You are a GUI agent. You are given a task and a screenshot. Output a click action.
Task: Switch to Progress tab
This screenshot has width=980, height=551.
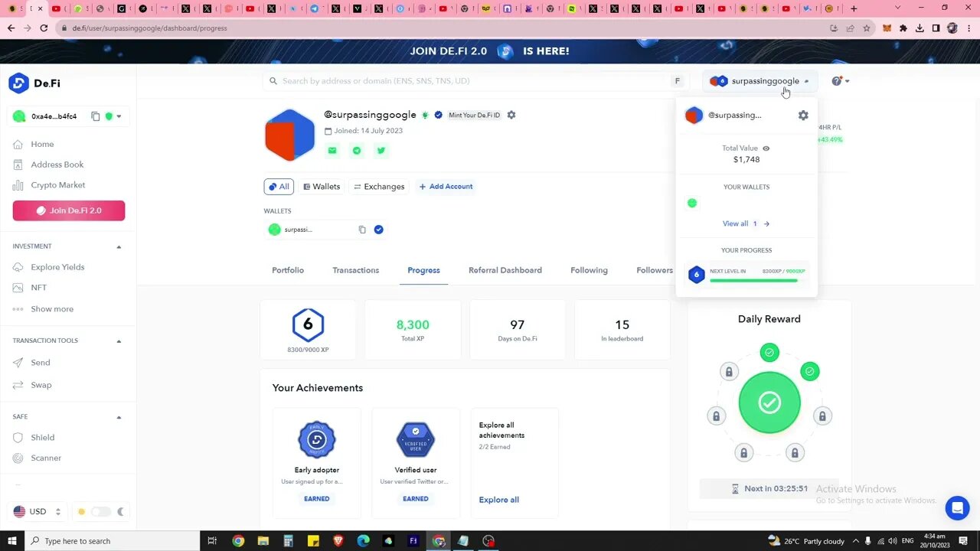coord(423,270)
